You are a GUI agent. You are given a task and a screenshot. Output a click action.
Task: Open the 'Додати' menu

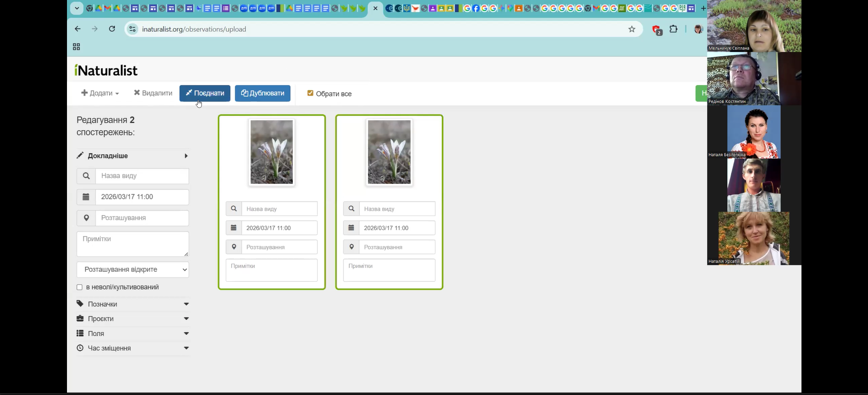pos(100,93)
